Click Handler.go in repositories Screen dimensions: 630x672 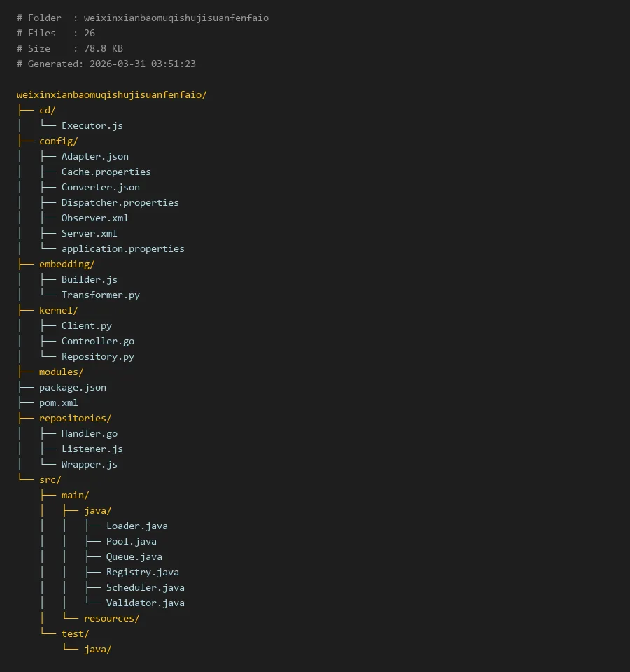point(90,433)
